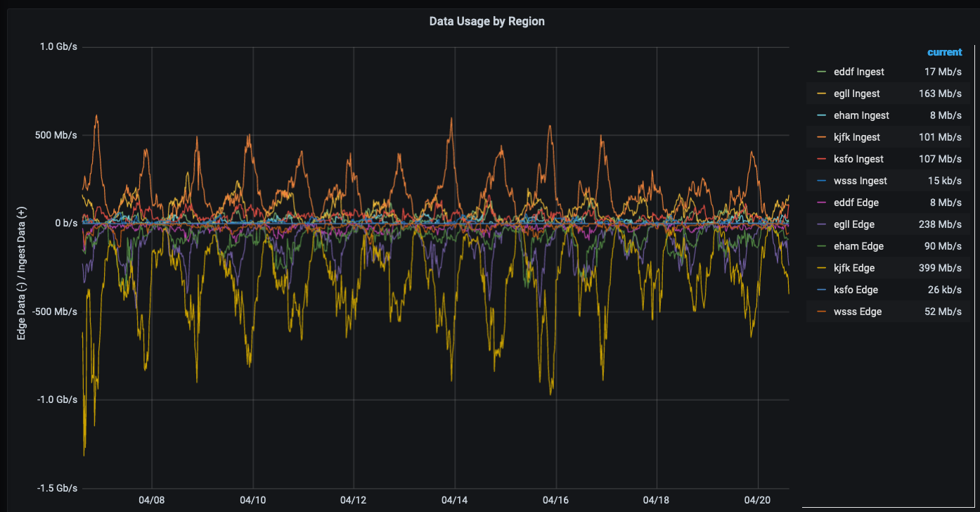Toggle the wsss Ingest series in legend
The height and width of the screenshot is (512, 980).
pos(860,181)
